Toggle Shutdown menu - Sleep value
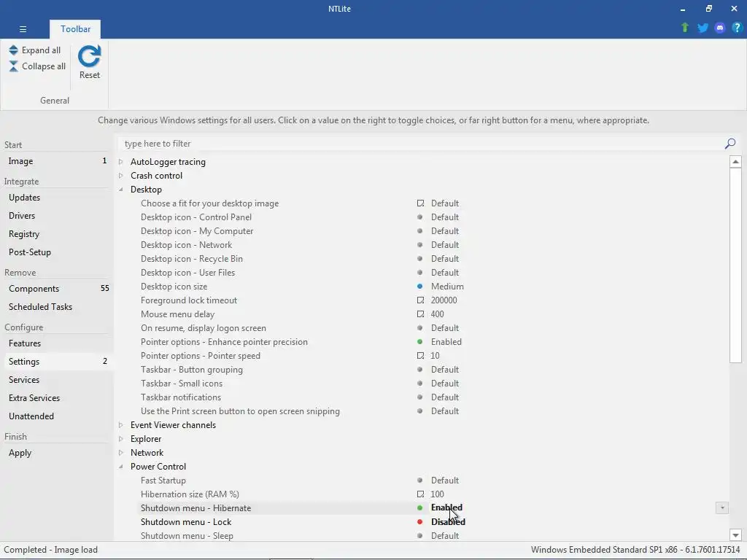This screenshot has height=560, width=747. [x=445, y=536]
